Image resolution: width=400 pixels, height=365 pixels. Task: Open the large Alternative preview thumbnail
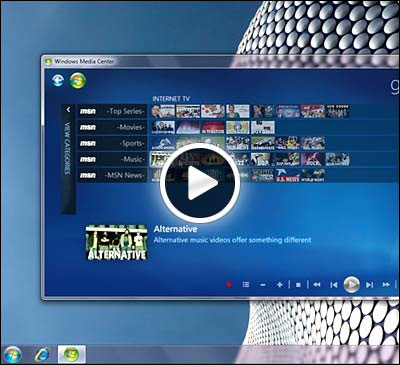tap(116, 242)
